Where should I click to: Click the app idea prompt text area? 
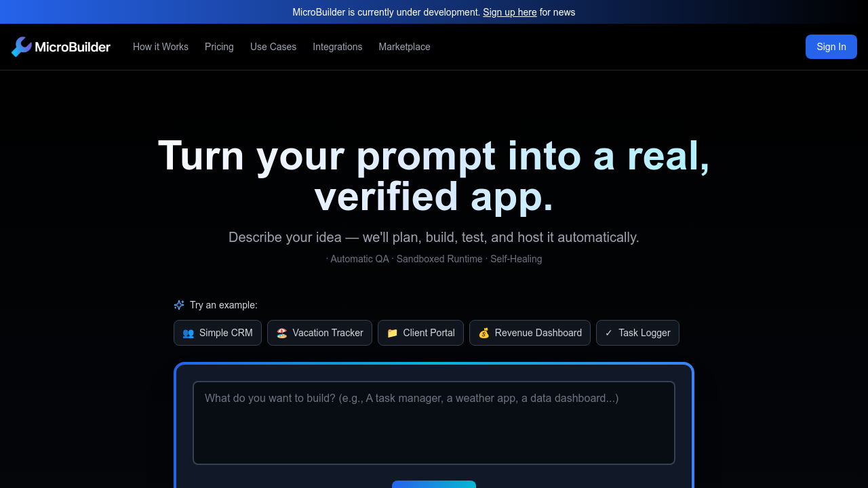pyautogui.click(x=434, y=422)
